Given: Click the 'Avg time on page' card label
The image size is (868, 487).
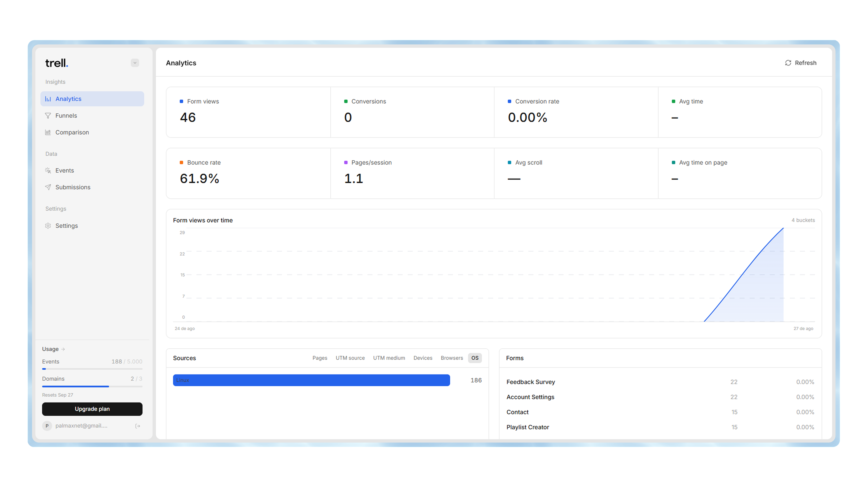Looking at the screenshot, I should tap(703, 163).
